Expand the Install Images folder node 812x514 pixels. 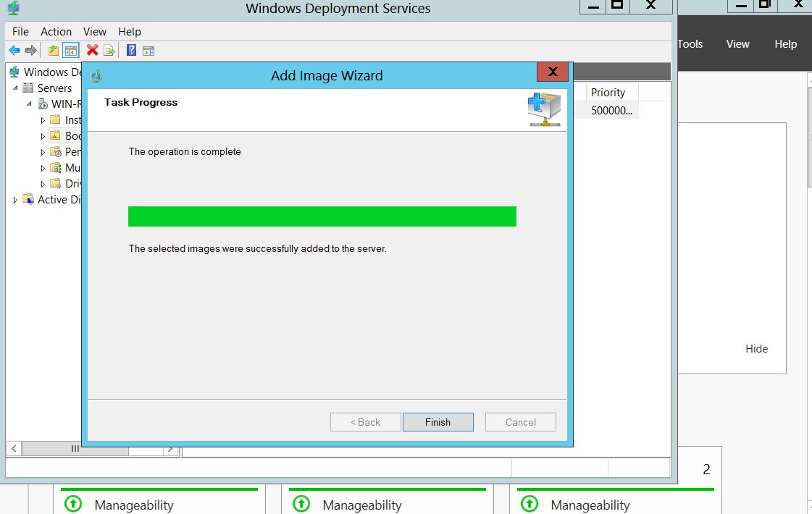coord(43,120)
